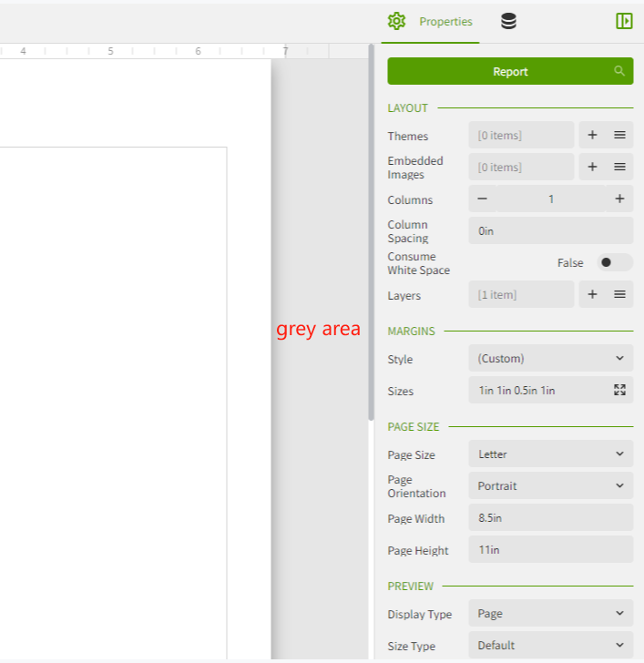Add a new item to Themes
This screenshot has height=663, width=644.
click(592, 136)
